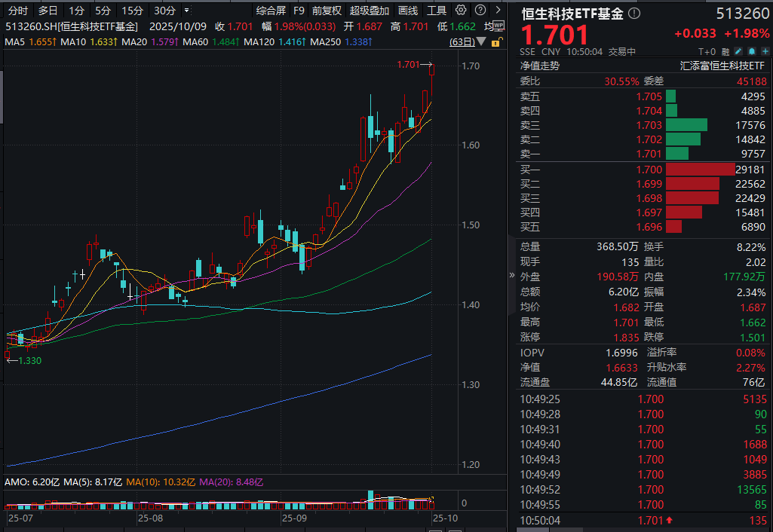Add 513260 to watchlist with the plus icon

point(765,51)
